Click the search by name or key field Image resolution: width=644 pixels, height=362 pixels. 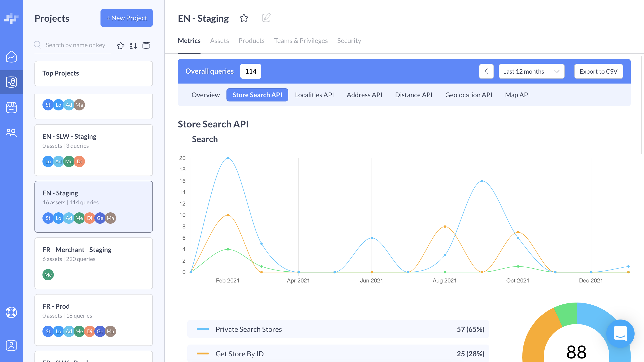(x=75, y=45)
